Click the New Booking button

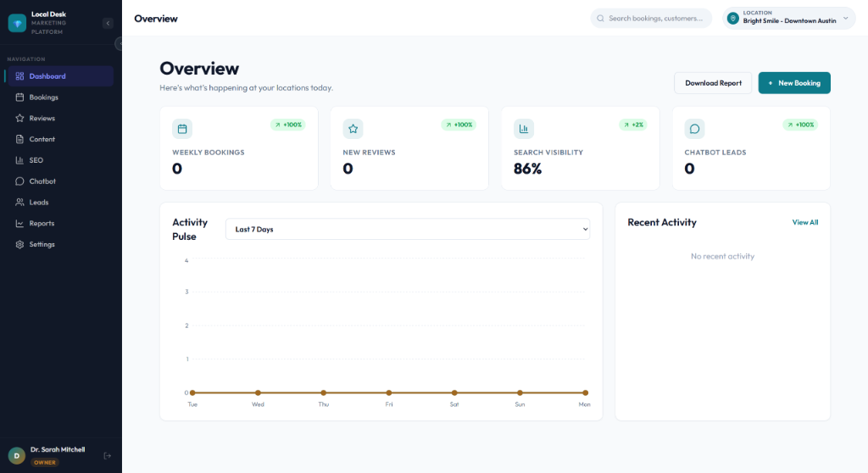794,83
